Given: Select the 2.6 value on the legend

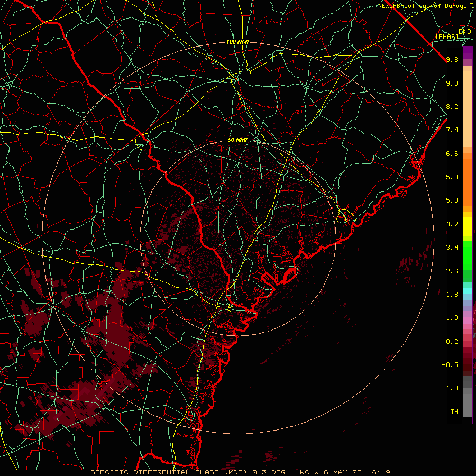Looking at the screenshot, I should [452, 271].
